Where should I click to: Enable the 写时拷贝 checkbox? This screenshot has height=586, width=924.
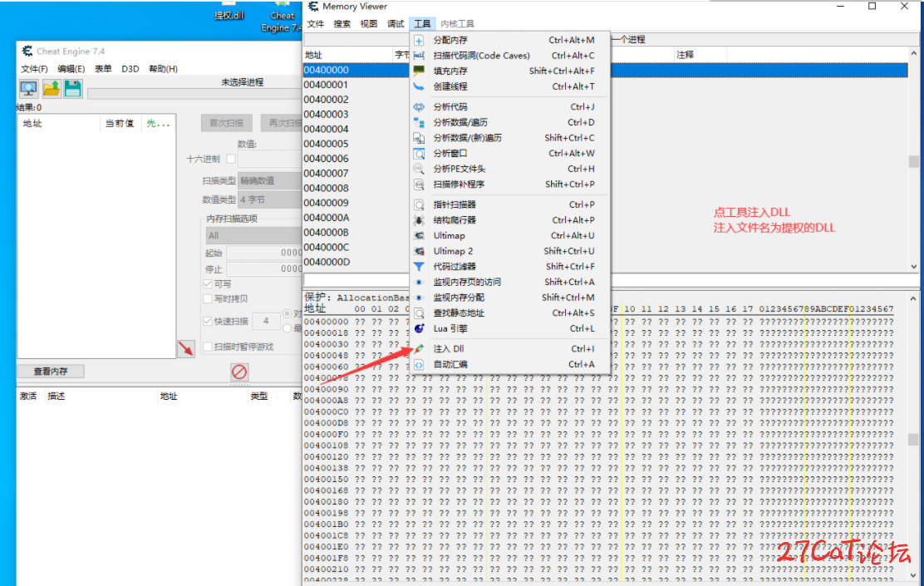point(208,299)
